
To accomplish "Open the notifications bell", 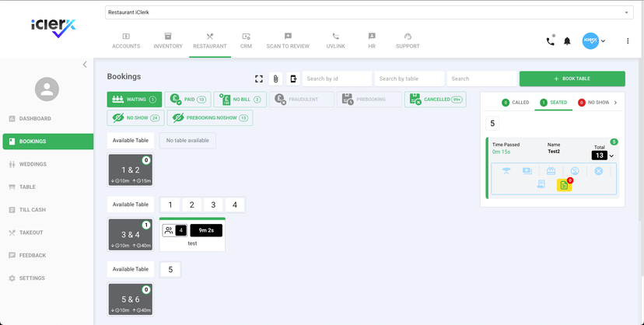I will pos(567,41).
